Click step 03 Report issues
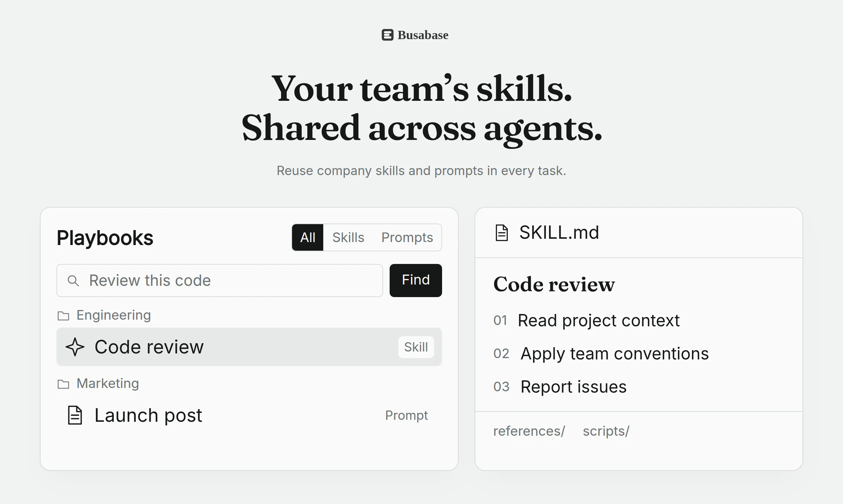The image size is (843, 504). 560,387
